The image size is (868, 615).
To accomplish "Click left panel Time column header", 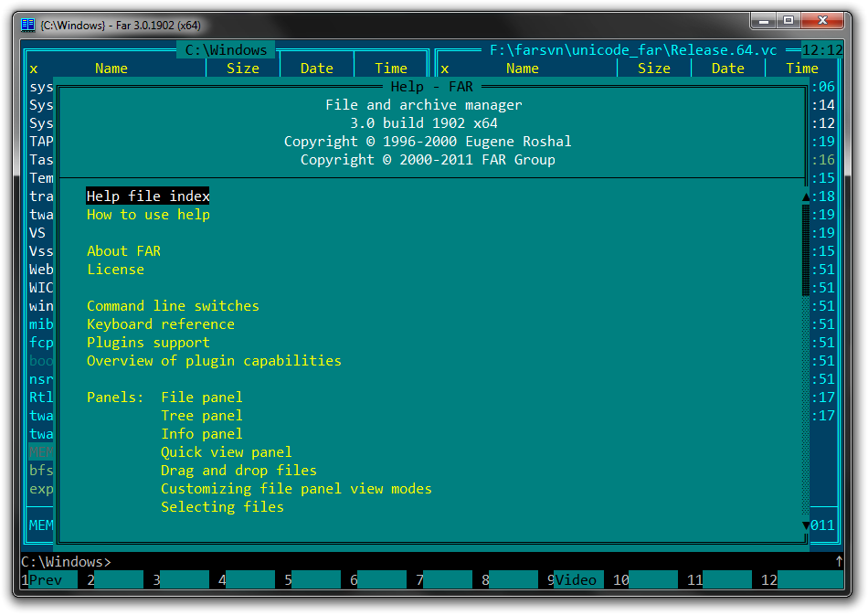I will (x=391, y=69).
